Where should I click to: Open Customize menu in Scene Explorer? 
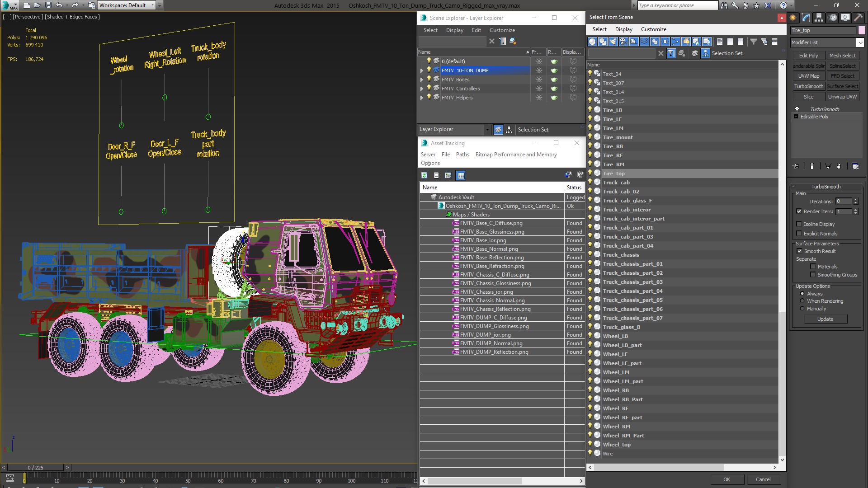point(502,30)
